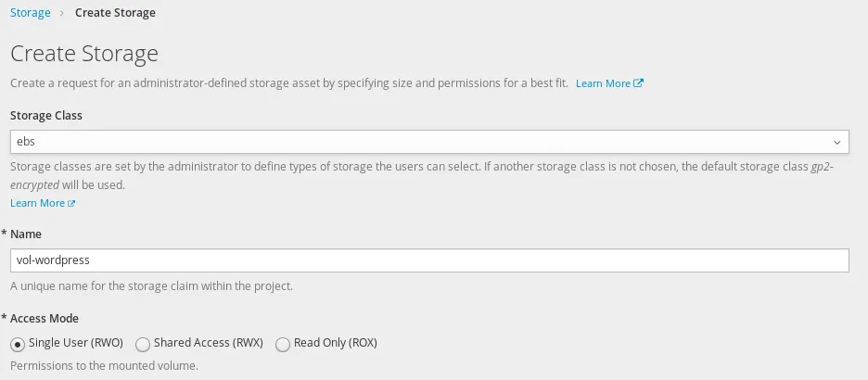Image resolution: width=868 pixels, height=380 pixels.
Task: Click the external-link icon beside the top Learn More
Action: pyautogui.click(x=639, y=83)
